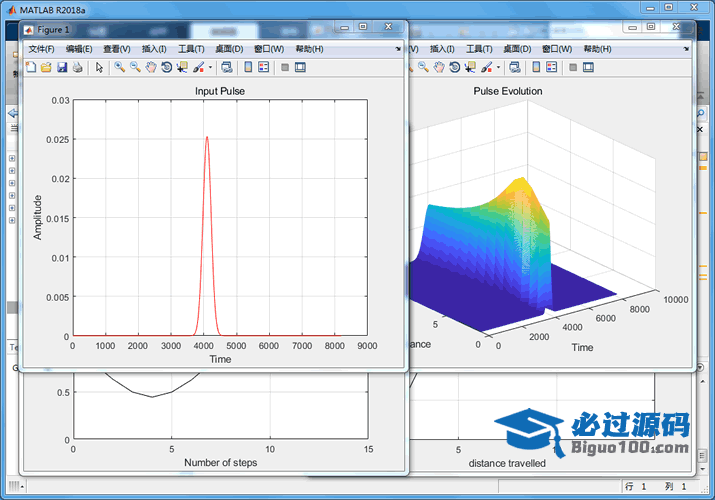Click New Figure icon in Figure 1 toolbar
Image resolution: width=715 pixels, height=500 pixels.
point(30,67)
